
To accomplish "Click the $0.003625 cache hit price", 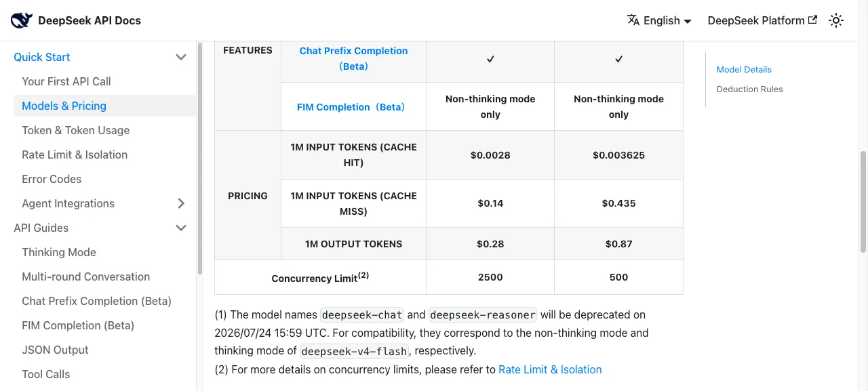I will 618,155.
